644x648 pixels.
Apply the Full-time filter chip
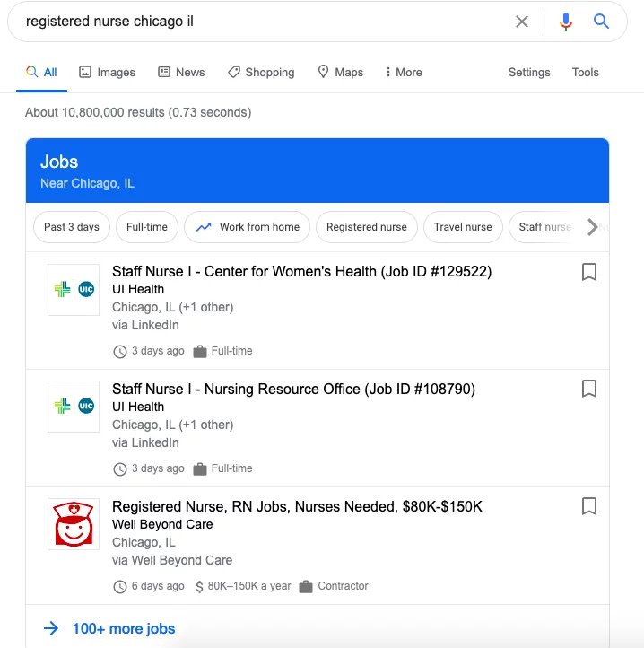[x=146, y=227]
